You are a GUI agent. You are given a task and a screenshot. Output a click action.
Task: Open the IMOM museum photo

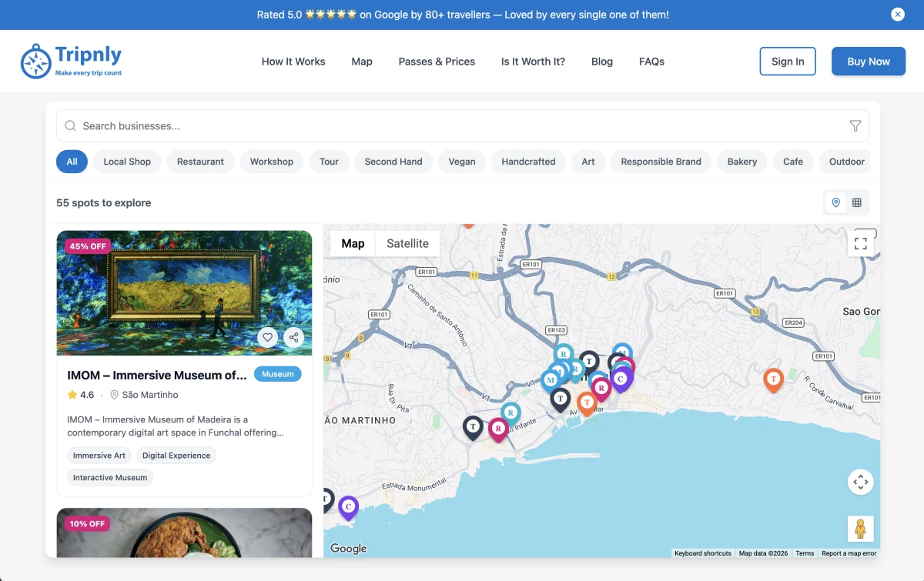184,293
